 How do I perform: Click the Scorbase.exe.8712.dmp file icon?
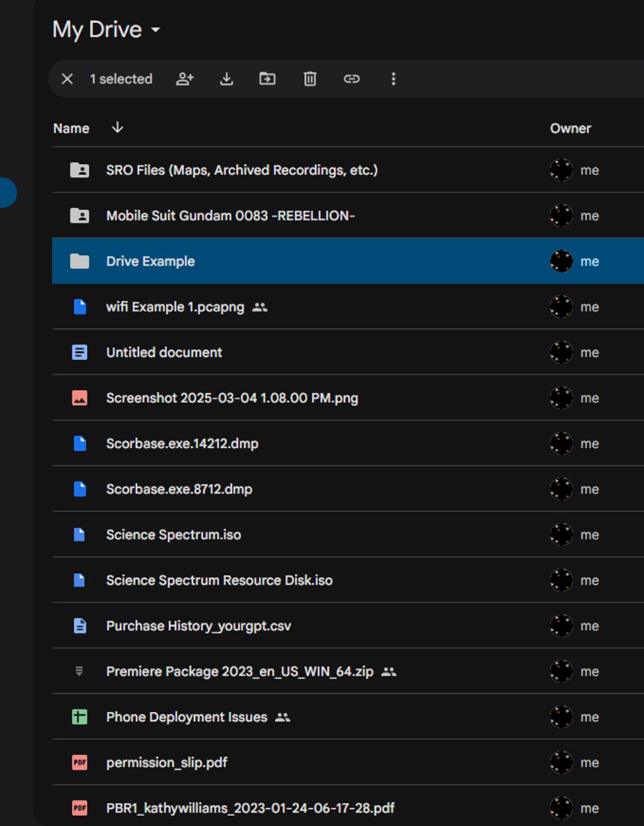pos(80,489)
